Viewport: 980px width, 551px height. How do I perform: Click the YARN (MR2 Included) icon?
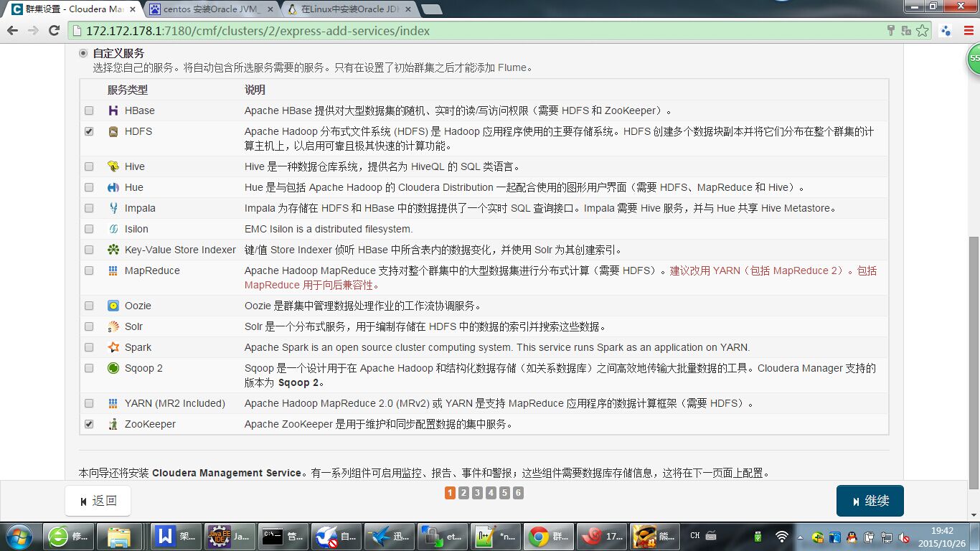[x=113, y=403]
